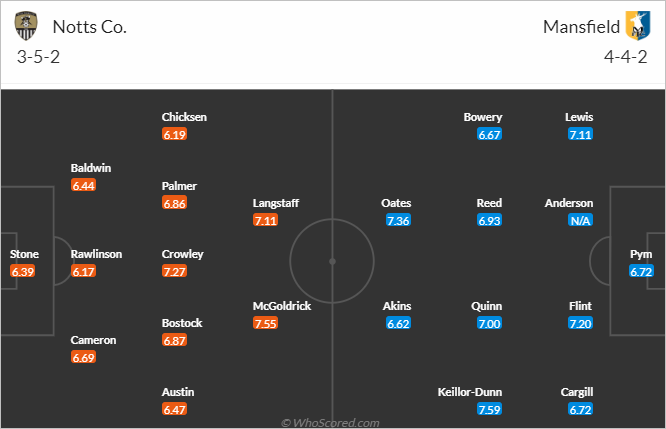This screenshot has height=429, width=666.
Task: Select goalkeeper Pym's 6.72 rating
Action: (641, 271)
